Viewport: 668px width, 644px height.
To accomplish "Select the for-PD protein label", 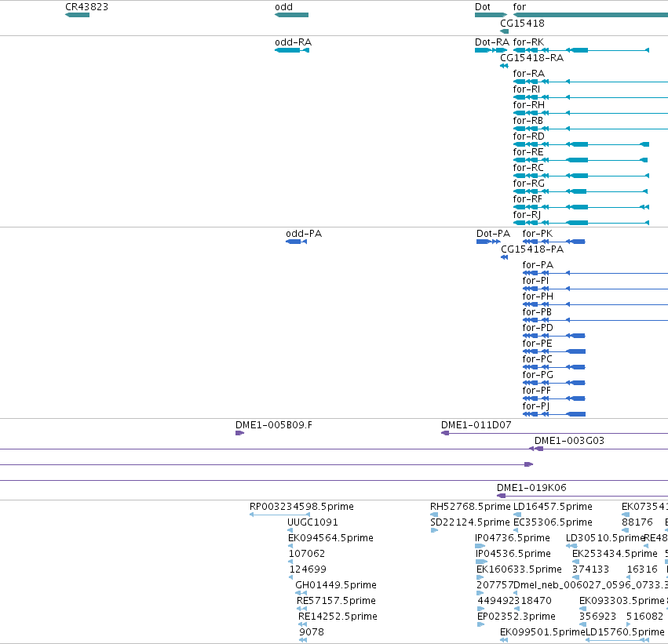I will [x=538, y=328].
